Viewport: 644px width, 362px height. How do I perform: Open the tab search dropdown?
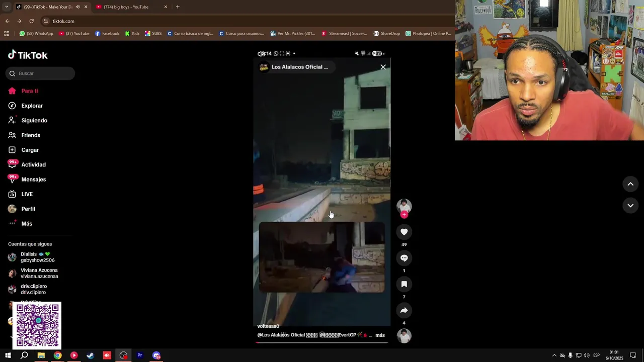[7, 7]
